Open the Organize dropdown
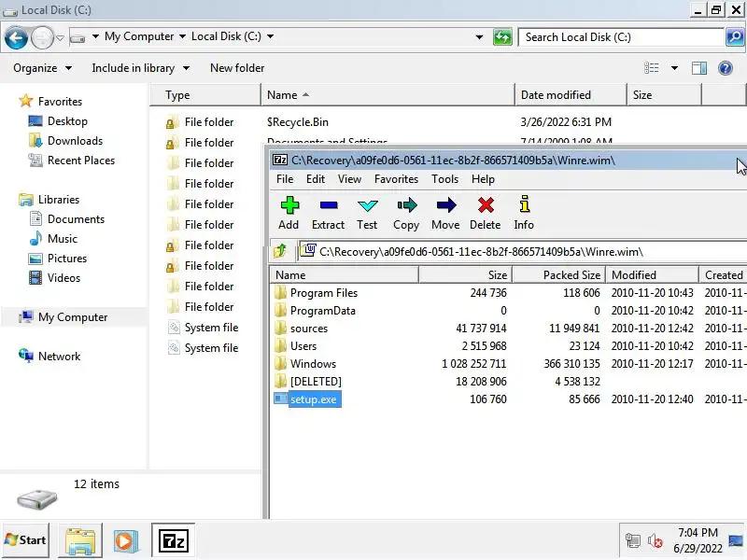Image resolution: width=747 pixels, height=560 pixels. click(x=42, y=68)
